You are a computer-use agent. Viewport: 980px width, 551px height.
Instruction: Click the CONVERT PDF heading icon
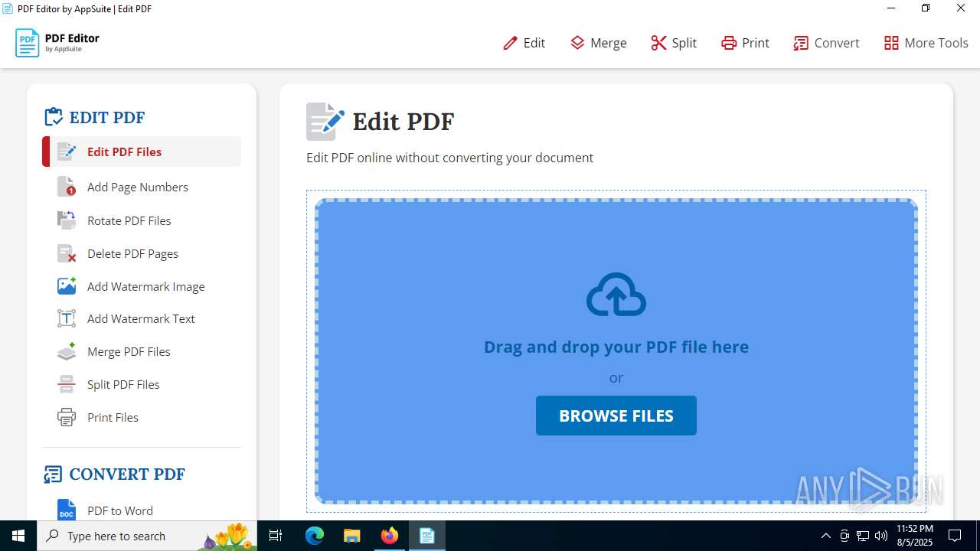click(x=53, y=474)
